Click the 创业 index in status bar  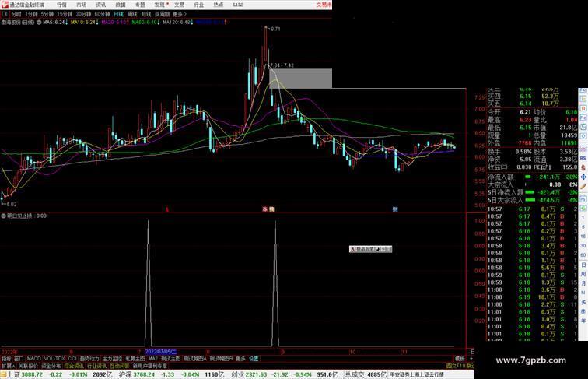pyautogui.click(x=237, y=374)
